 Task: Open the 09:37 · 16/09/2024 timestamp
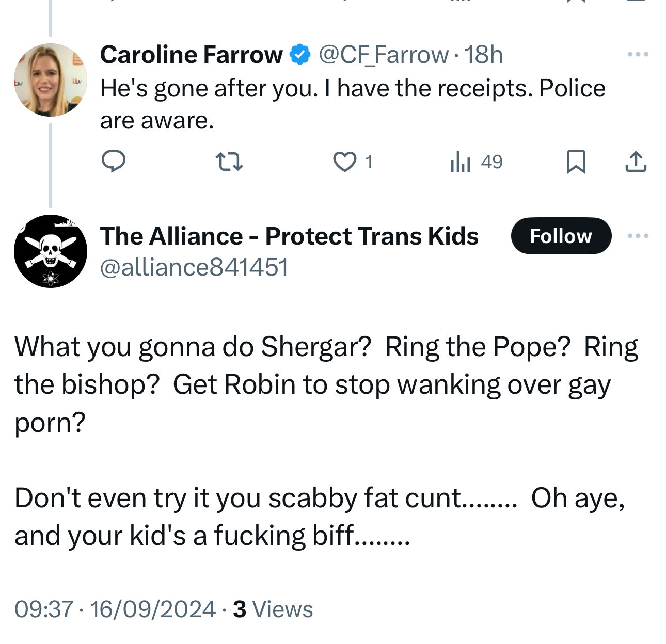(115, 609)
